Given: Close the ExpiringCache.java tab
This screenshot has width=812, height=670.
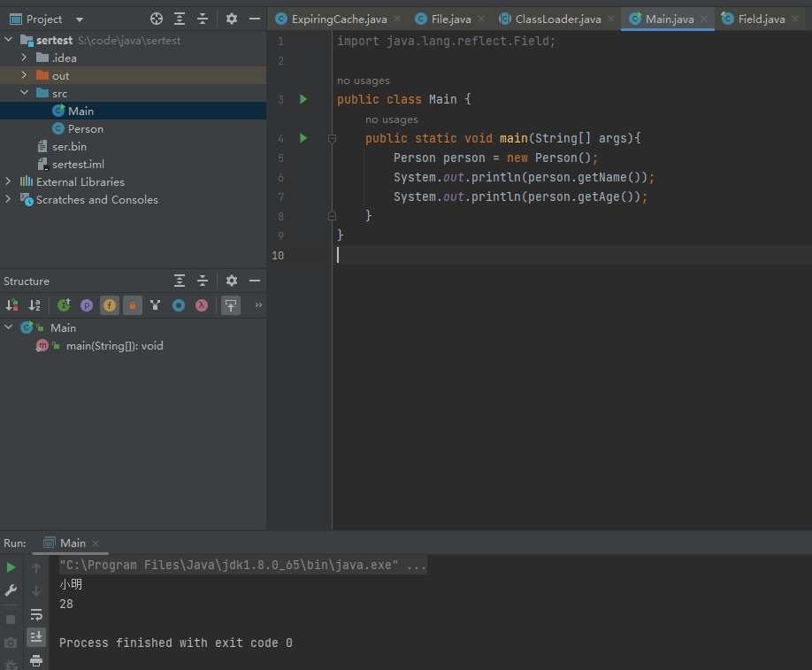Looking at the screenshot, I should click(x=397, y=19).
